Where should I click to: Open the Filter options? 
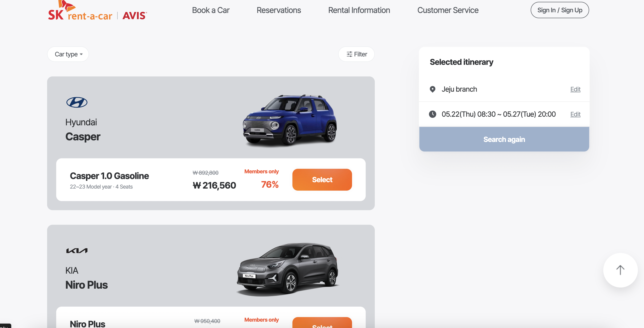tap(357, 54)
